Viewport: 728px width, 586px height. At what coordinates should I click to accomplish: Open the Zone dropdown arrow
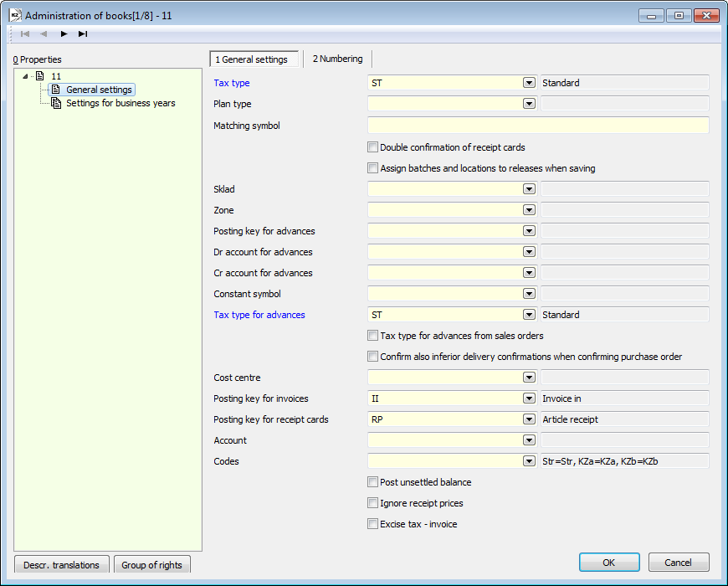point(529,210)
